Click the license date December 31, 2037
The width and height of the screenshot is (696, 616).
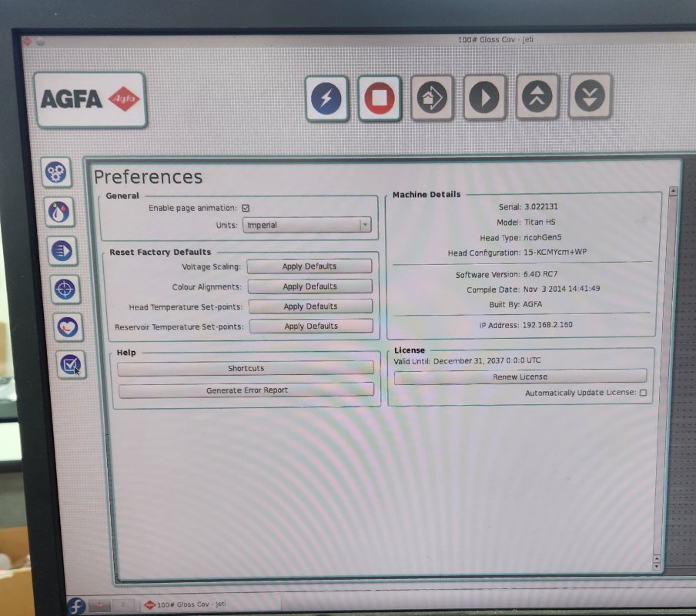point(468,361)
